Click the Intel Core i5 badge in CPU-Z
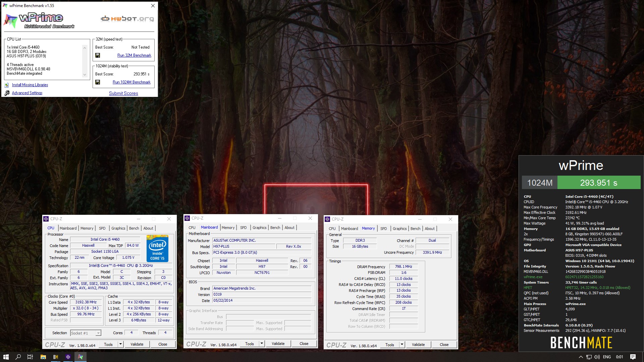Viewport: 644px width, 362px height. click(157, 248)
